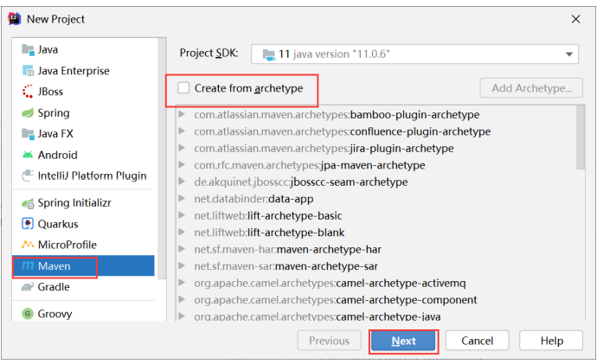603x364 pixels.
Task: Select jbosscc-seam-archetype text
Action: [349, 182]
